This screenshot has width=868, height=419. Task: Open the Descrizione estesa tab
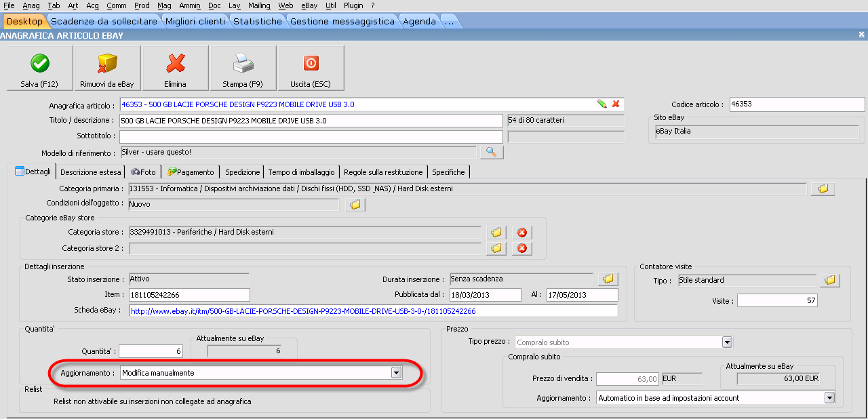91,172
